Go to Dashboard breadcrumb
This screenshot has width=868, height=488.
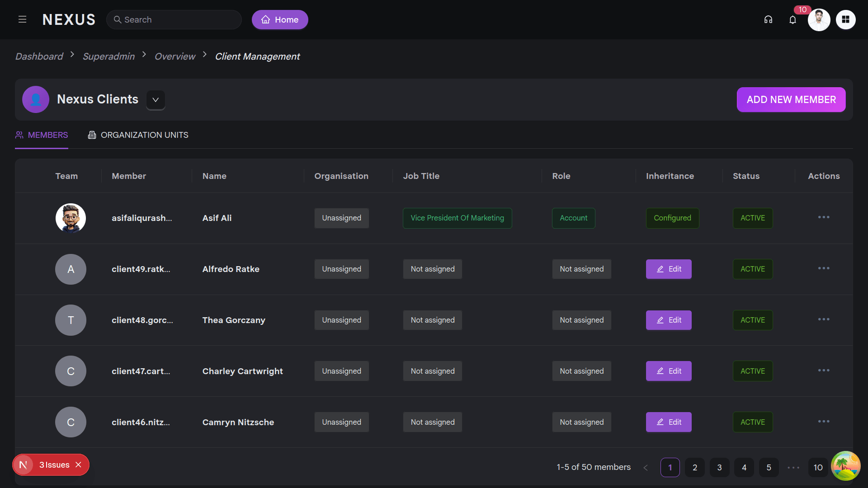(x=39, y=56)
